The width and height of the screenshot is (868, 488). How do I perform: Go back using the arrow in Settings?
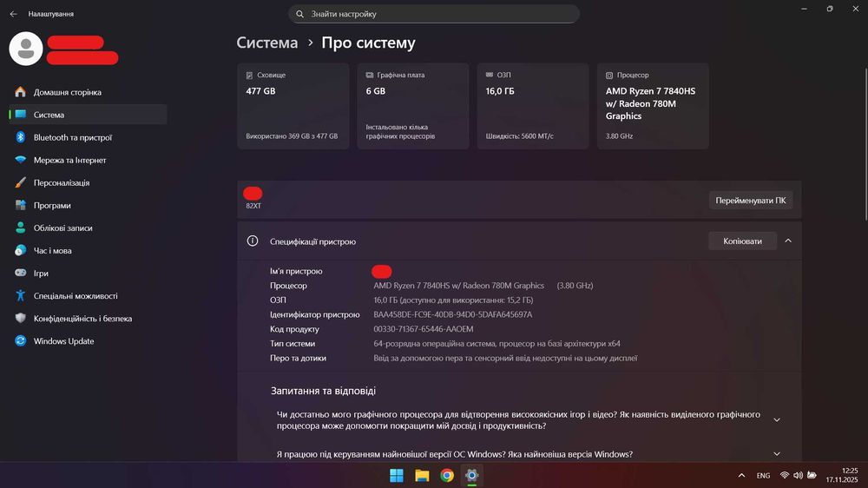(x=13, y=14)
